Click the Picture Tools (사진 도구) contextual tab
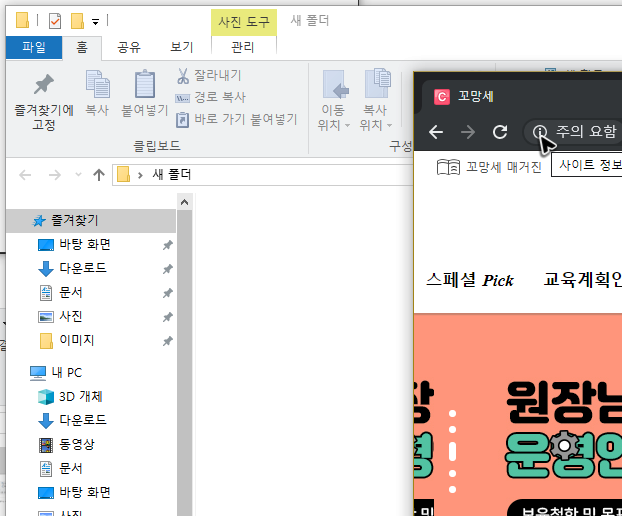The height and width of the screenshot is (516, 622). (x=244, y=22)
